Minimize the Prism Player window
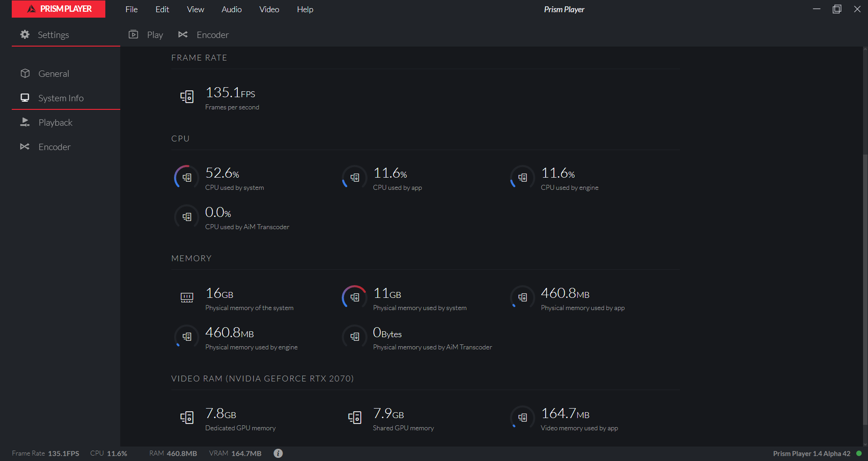 tap(816, 9)
